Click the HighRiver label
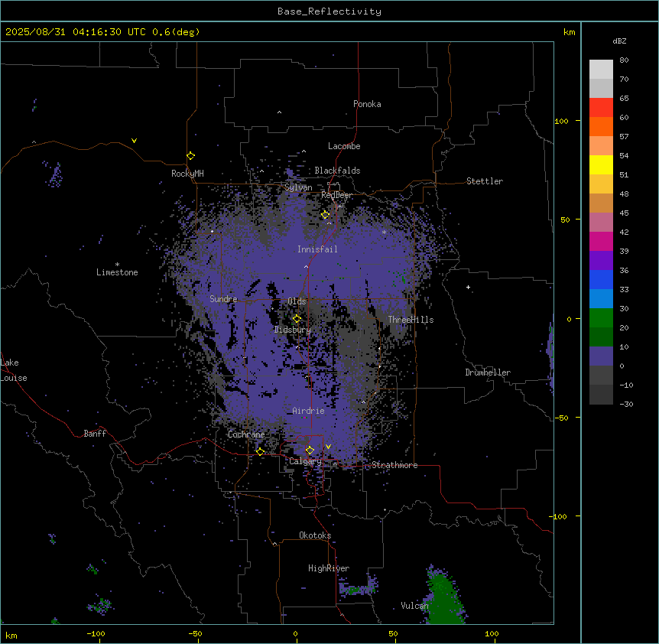 (x=329, y=568)
